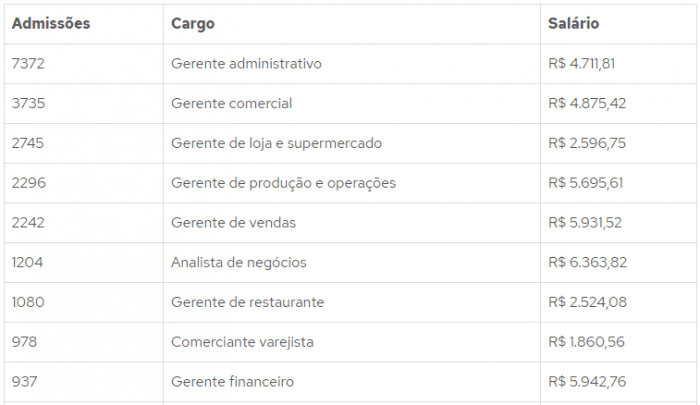Click the Comerciante varejista cell

pos(242,342)
